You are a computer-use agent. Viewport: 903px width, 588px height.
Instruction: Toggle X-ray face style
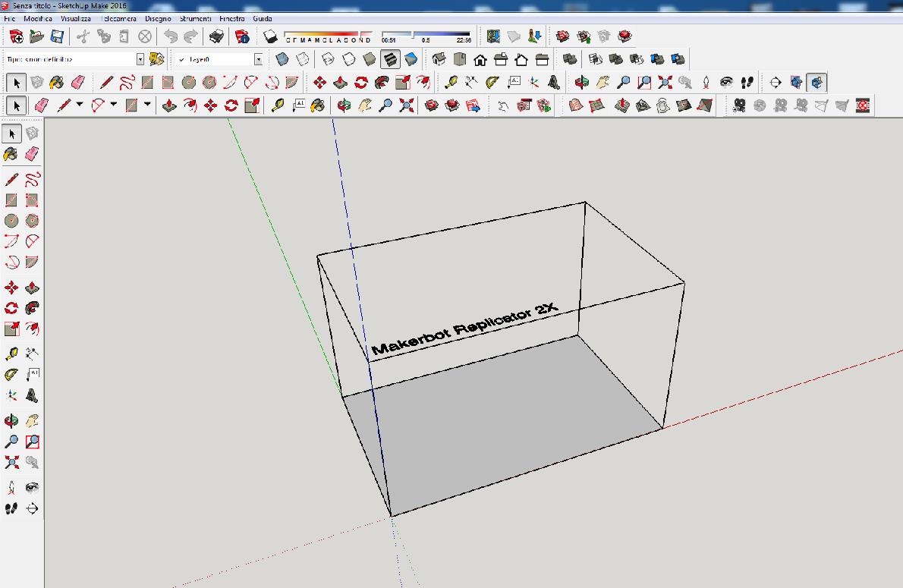coord(281,57)
